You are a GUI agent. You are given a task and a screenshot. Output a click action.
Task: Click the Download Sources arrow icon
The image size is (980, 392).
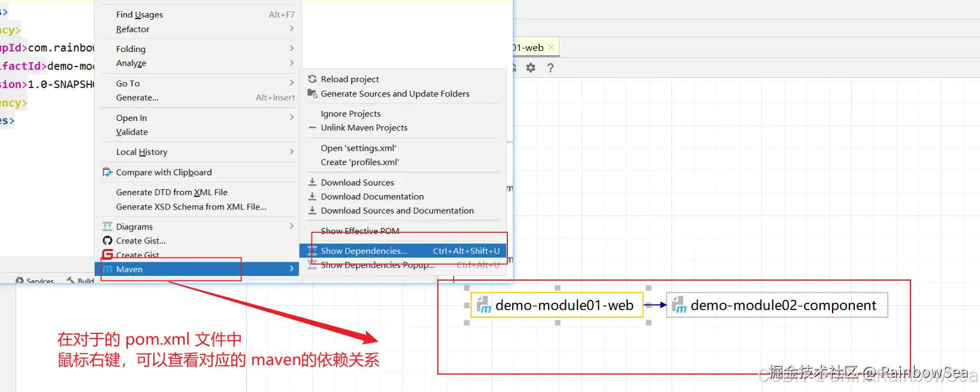tap(312, 182)
